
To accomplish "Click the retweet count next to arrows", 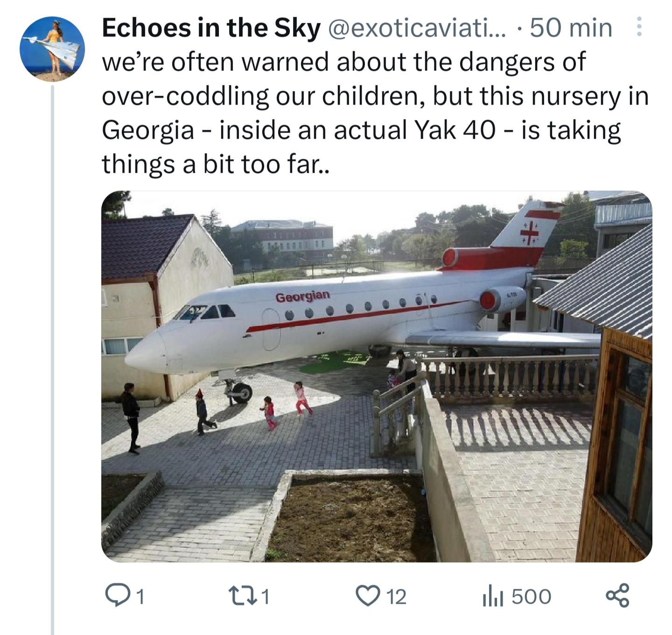I will [x=265, y=597].
